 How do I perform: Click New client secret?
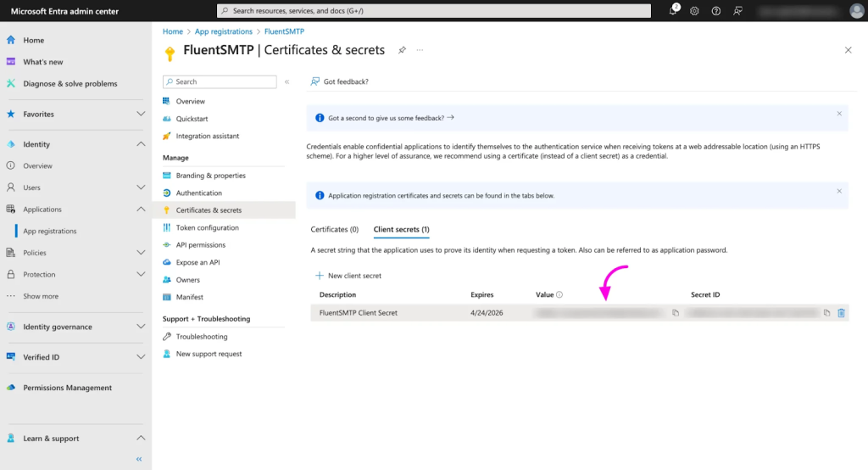(x=348, y=276)
